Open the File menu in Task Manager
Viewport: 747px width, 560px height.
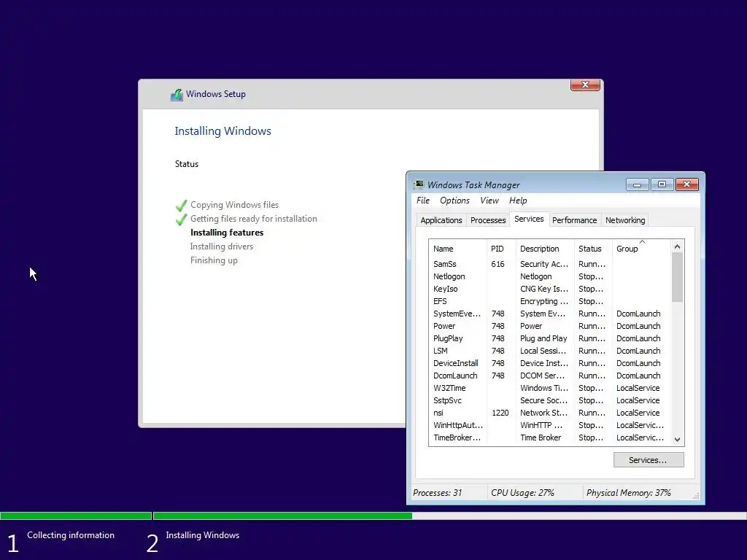pyautogui.click(x=423, y=201)
